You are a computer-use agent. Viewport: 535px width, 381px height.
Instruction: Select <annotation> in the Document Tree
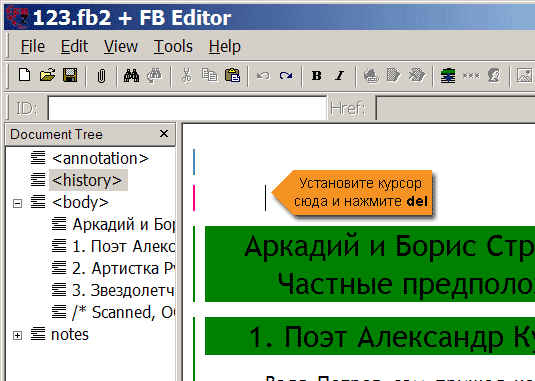[x=100, y=159]
